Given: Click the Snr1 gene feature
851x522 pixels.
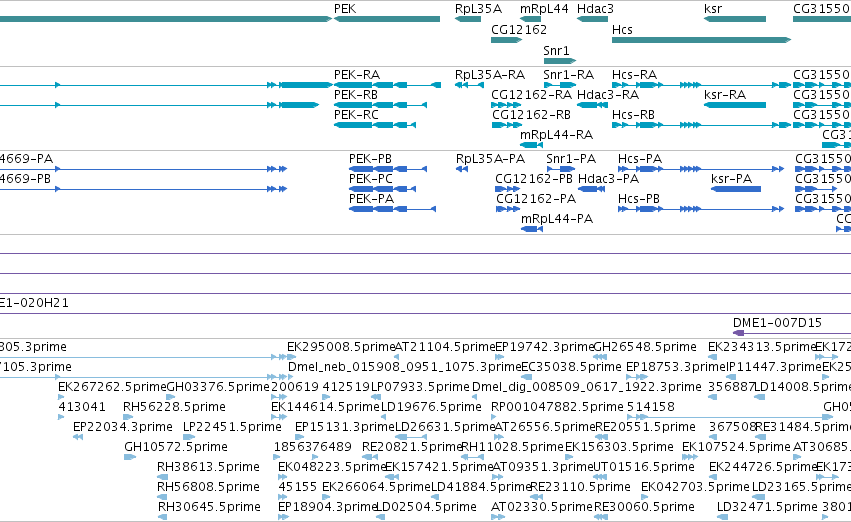Looking at the screenshot, I should click(560, 61).
